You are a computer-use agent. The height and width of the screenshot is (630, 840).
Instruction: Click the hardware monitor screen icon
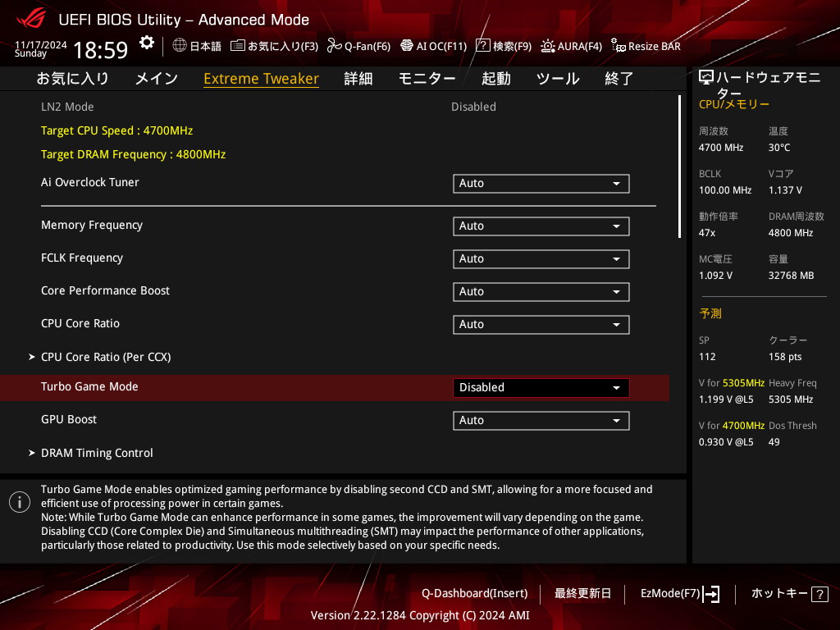[x=706, y=78]
